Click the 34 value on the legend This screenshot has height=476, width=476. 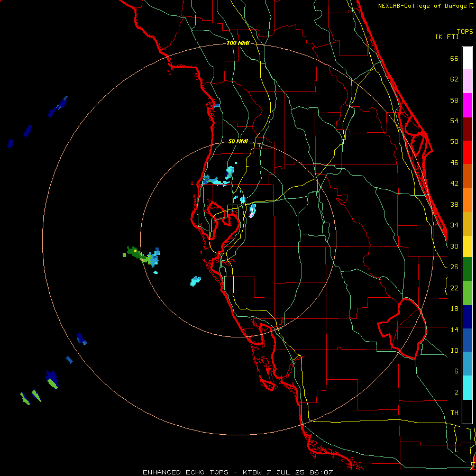[x=454, y=225]
